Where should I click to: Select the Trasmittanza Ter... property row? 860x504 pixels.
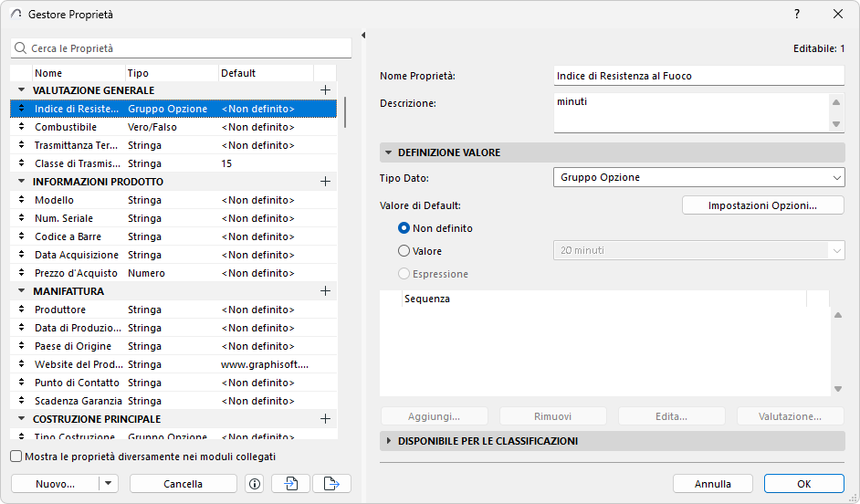pos(173,145)
